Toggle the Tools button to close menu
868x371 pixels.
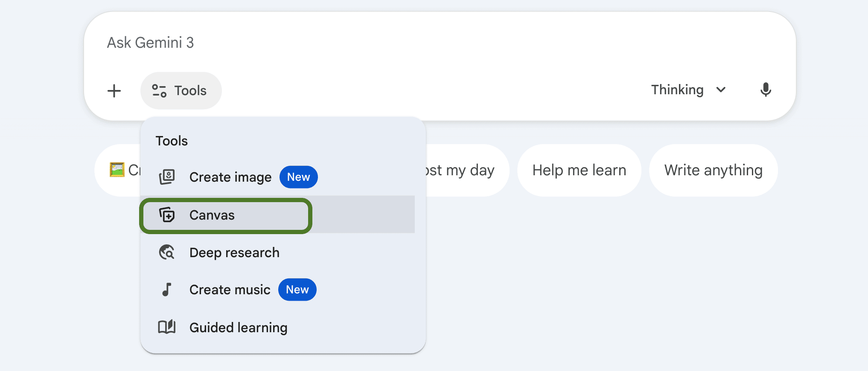[x=181, y=91]
